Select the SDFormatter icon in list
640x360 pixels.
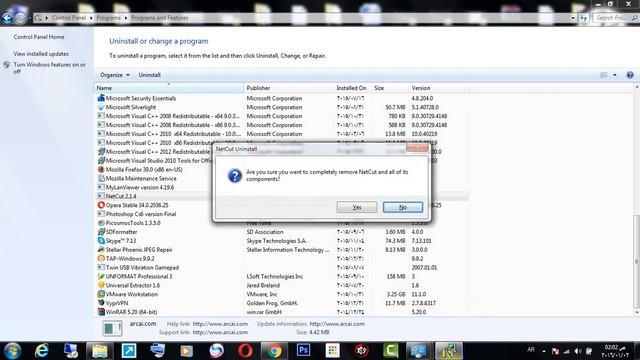click(101, 232)
